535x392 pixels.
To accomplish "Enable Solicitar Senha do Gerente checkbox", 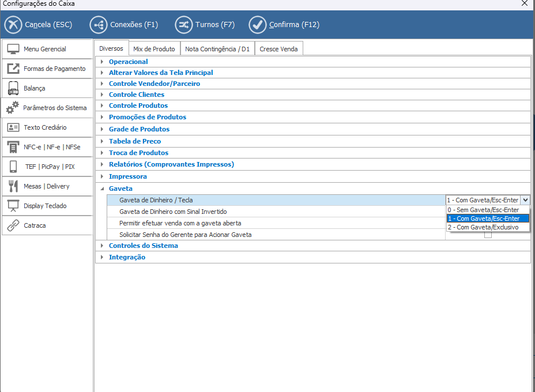I will pos(488,235).
